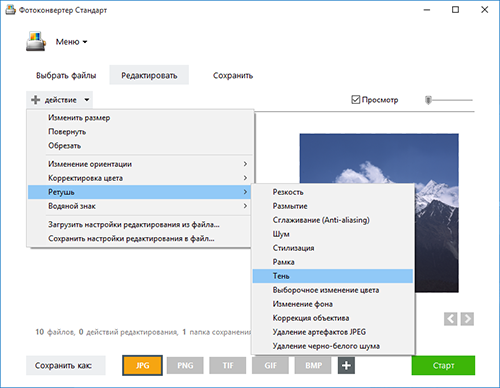The image size is (500, 388).
Task: Select Шум in the submenu
Action: (x=333, y=234)
